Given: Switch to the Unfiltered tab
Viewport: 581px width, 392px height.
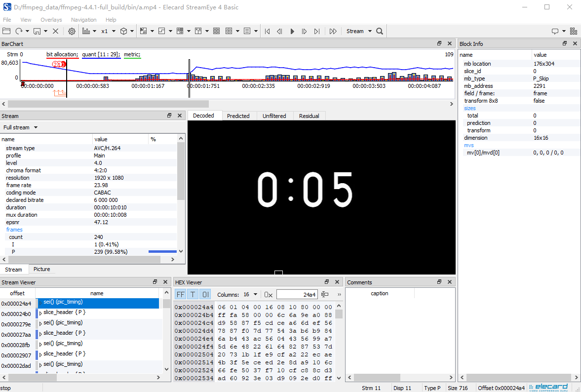Looking at the screenshot, I should tap(274, 116).
